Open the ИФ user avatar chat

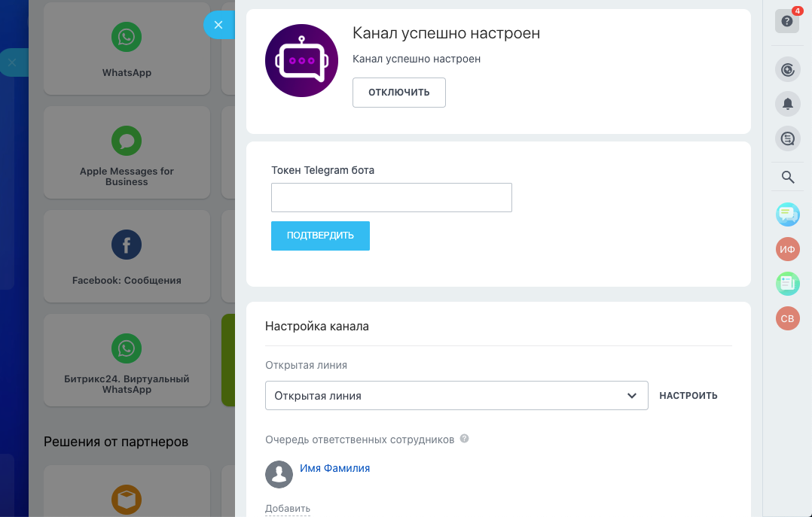point(788,249)
